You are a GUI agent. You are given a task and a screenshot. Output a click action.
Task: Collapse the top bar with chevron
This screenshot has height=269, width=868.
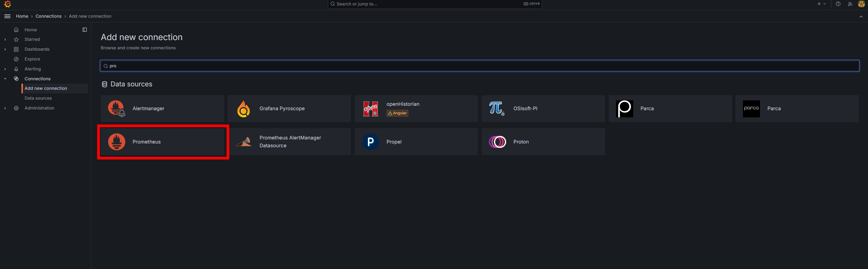coord(861,16)
